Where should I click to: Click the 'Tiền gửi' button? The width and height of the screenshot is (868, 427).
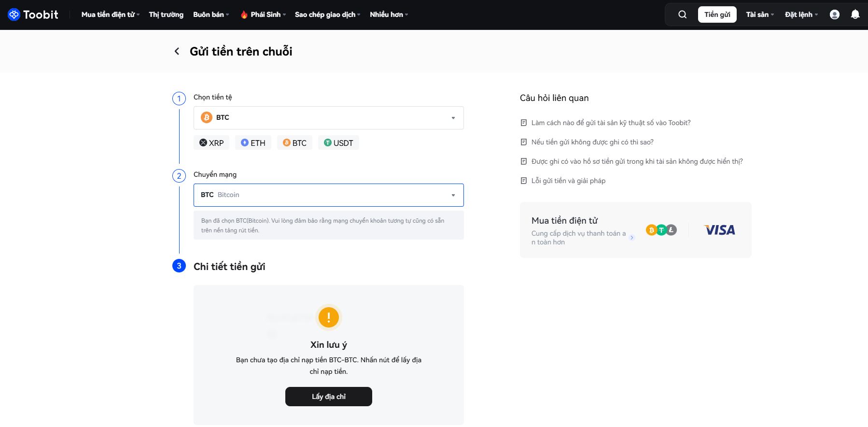click(x=717, y=14)
